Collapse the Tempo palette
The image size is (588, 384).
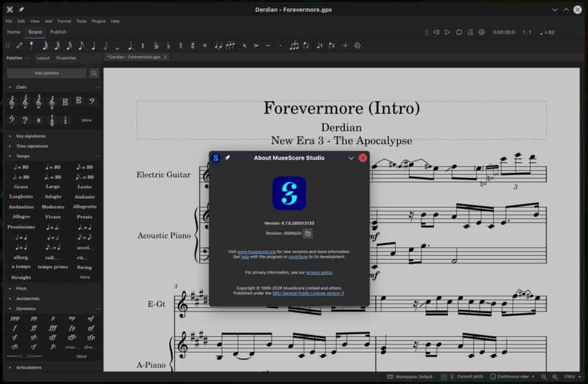(10, 156)
